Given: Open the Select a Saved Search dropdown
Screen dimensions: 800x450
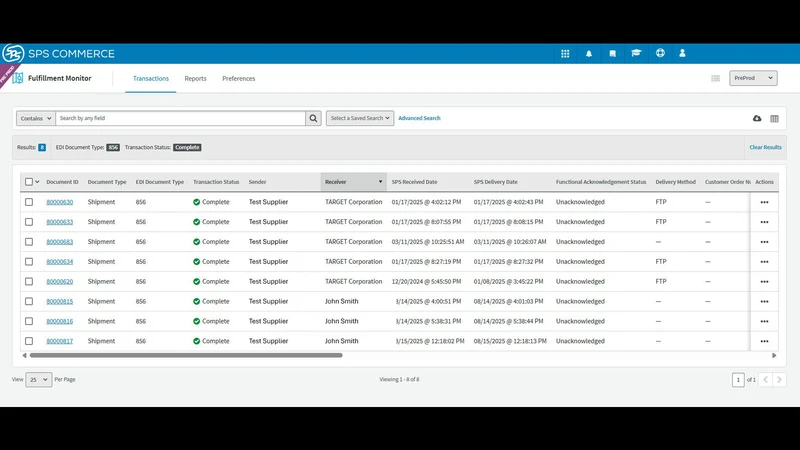Looking at the screenshot, I should click(x=360, y=118).
